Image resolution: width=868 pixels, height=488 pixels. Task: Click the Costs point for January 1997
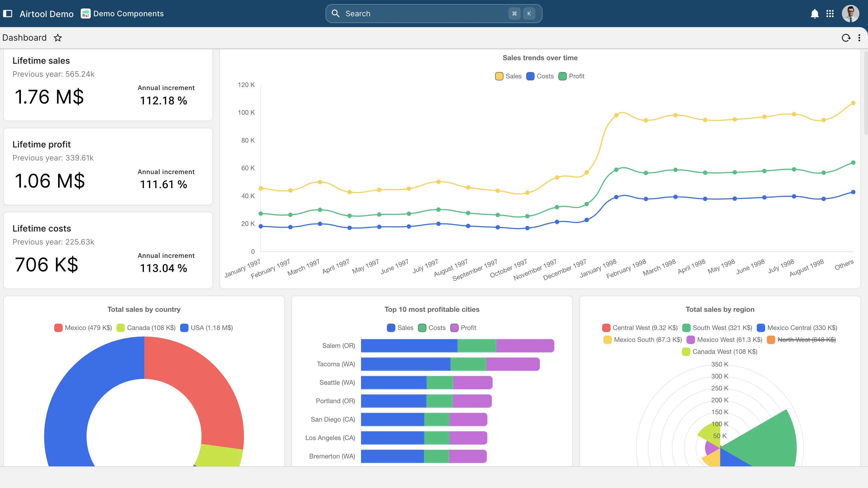260,226
